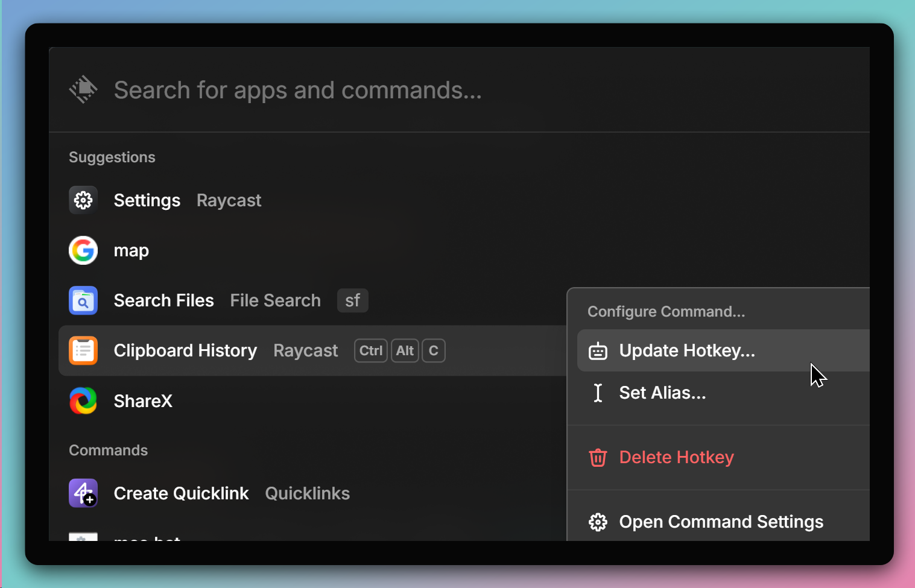The height and width of the screenshot is (588, 915).
Task: Focus the search for apps and commands field
Action: (x=458, y=90)
